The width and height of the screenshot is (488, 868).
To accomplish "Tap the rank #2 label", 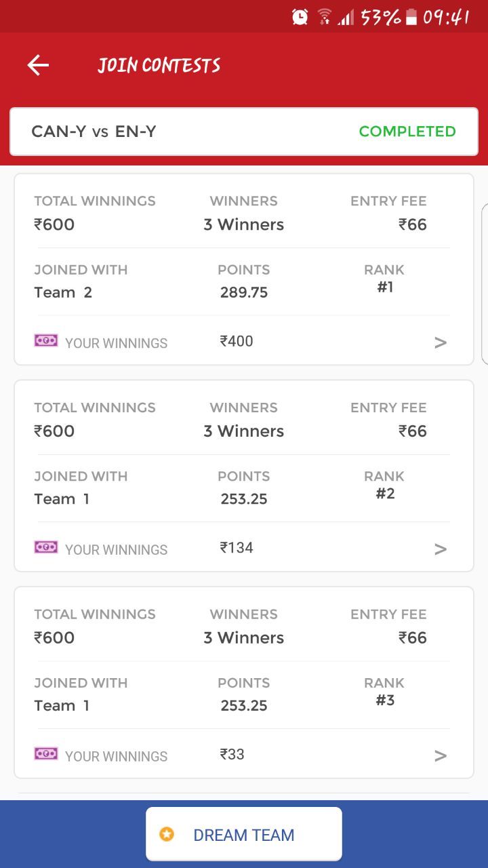I will 385,494.
